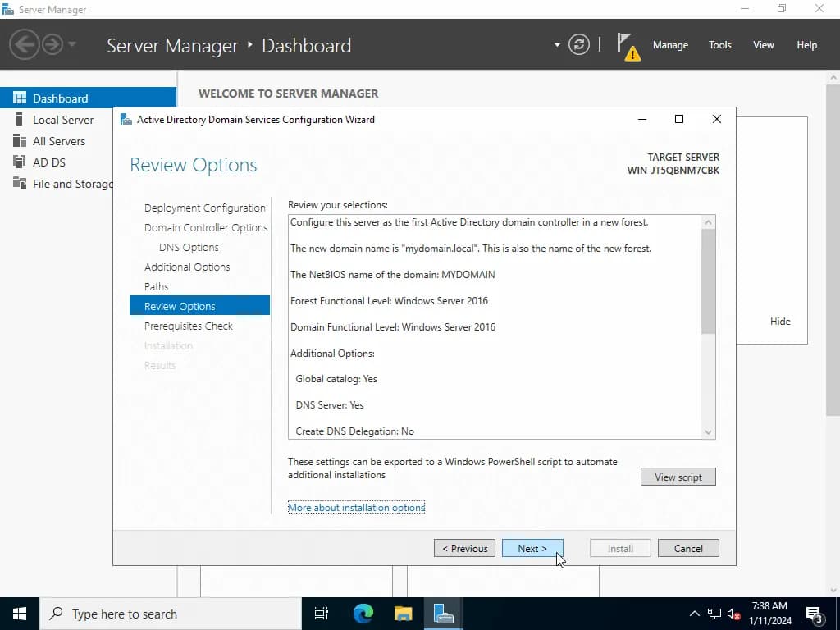Click the Server Manager forward arrow
The width and height of the screenshot is (840, 630).
pos(52,44)
